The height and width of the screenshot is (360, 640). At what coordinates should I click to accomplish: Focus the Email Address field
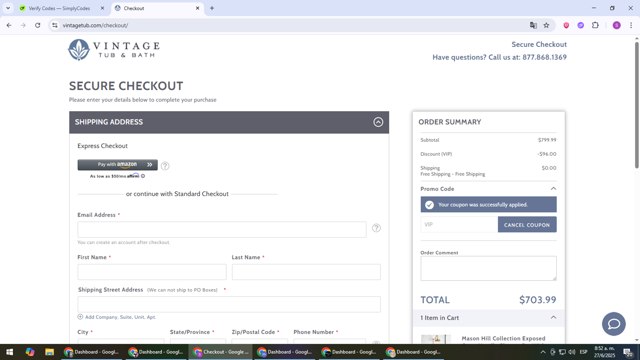(x=222, y=229)
